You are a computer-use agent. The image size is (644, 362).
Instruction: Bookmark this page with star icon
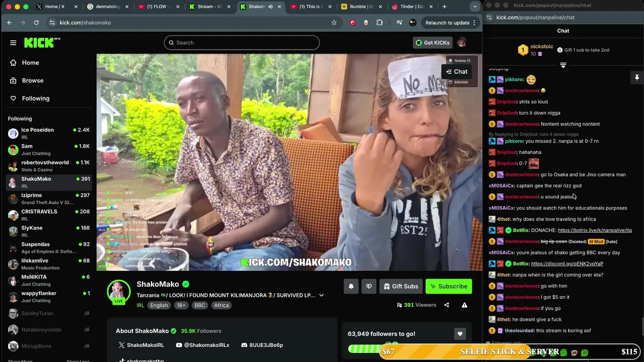pos(334,23)
